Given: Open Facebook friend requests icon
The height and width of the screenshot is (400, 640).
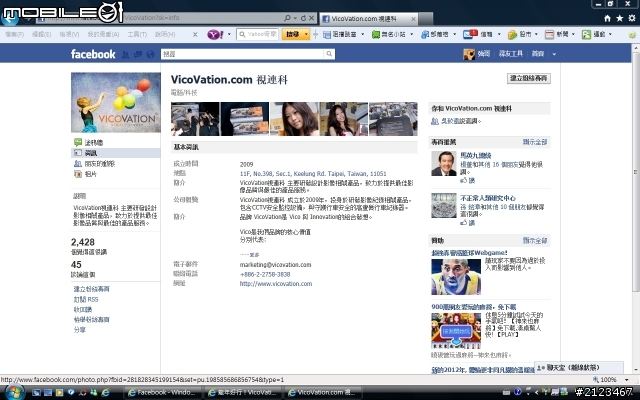Looking at the screenshot, I should (x=126, y=54).
